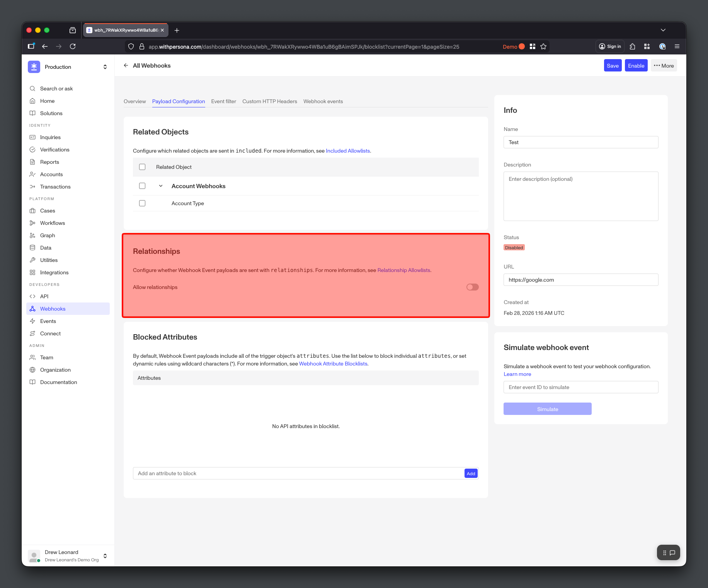Open the Webhooks section in sidebar
This screenshot has width=708, height=588.
[x=53, y=308]
